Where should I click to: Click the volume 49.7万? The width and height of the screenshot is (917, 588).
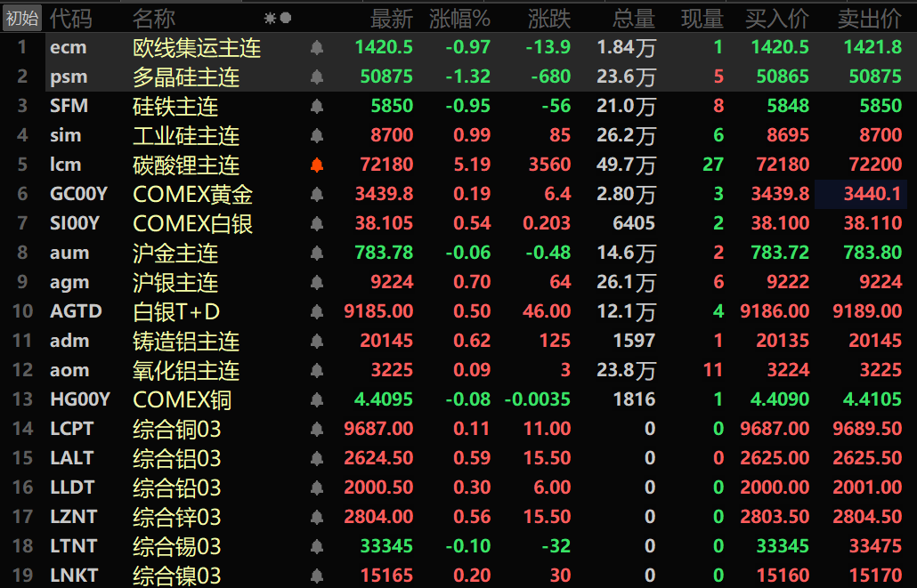click(627, 165)
